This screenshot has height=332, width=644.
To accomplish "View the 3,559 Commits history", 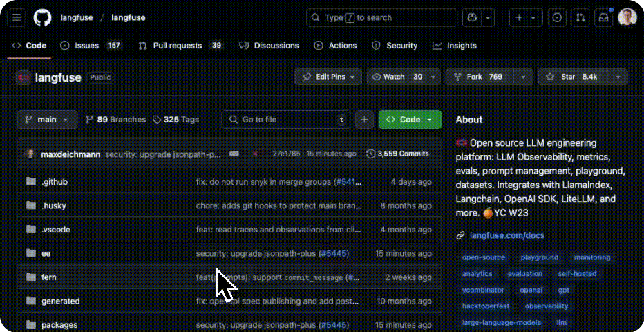I will 398,154.
